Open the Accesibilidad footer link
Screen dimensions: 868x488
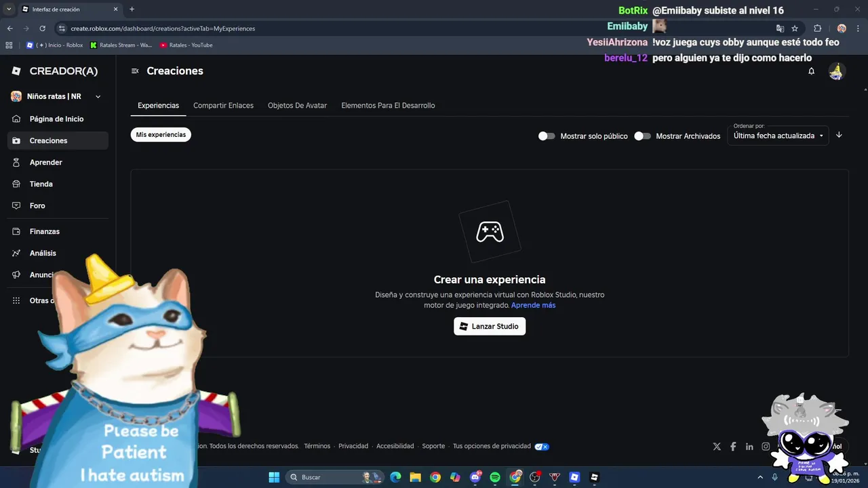click(x=395, y=446)
